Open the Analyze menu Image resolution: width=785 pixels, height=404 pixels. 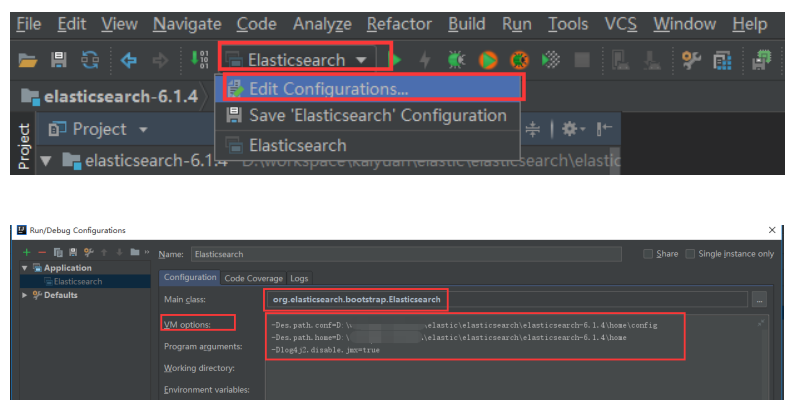pyautogui.click(x=322, y=24)
